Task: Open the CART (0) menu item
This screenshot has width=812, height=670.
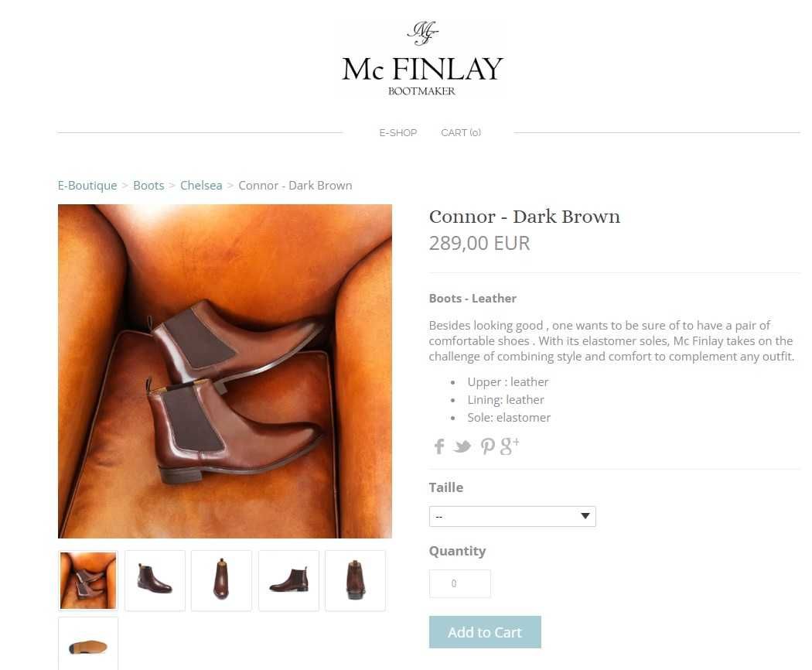Action: click(461, 132)
